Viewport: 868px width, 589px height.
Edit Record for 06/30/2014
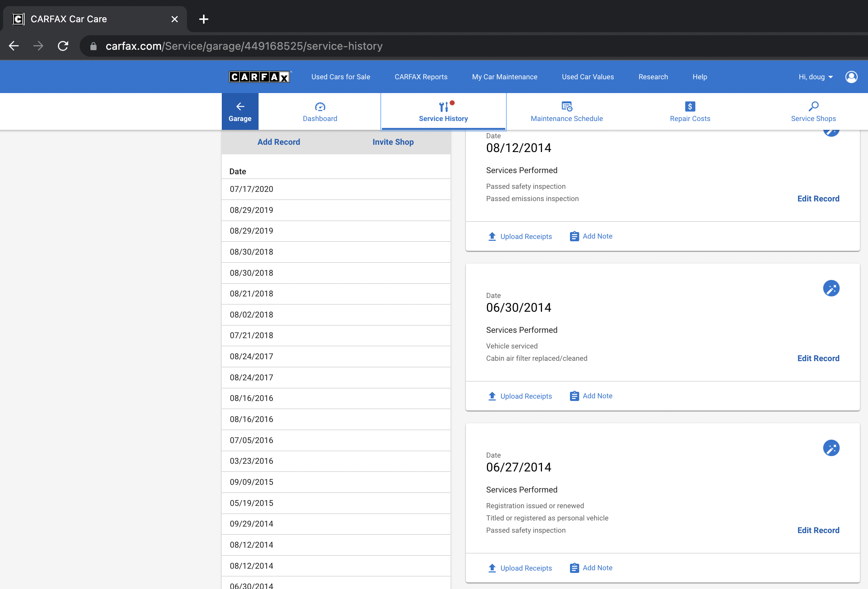click(818, 358)
